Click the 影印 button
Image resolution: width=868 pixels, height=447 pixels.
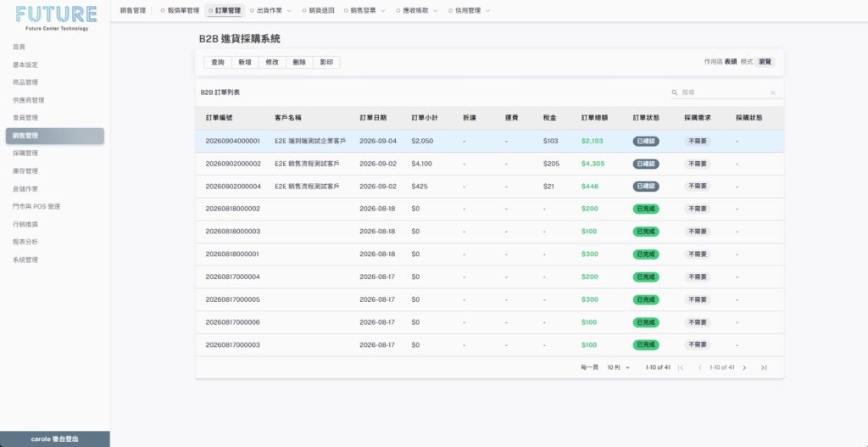pyautogui.click(x=326, y=63)
